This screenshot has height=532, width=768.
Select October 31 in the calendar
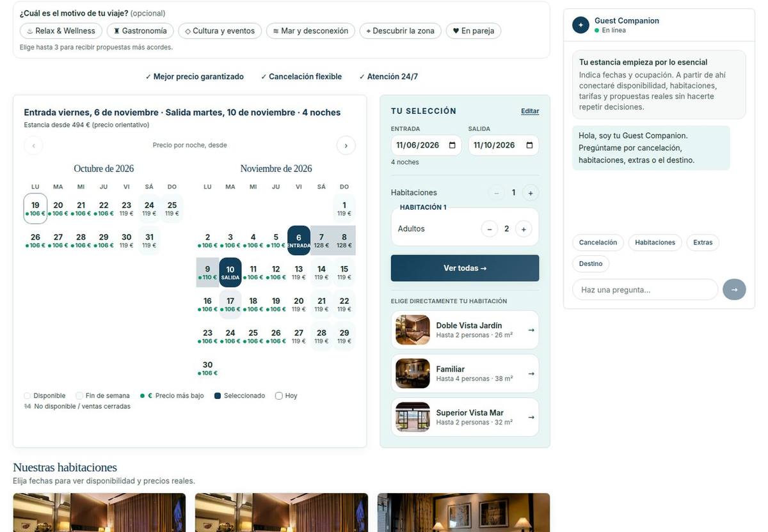pyautogui.click(x=149, y=240)
